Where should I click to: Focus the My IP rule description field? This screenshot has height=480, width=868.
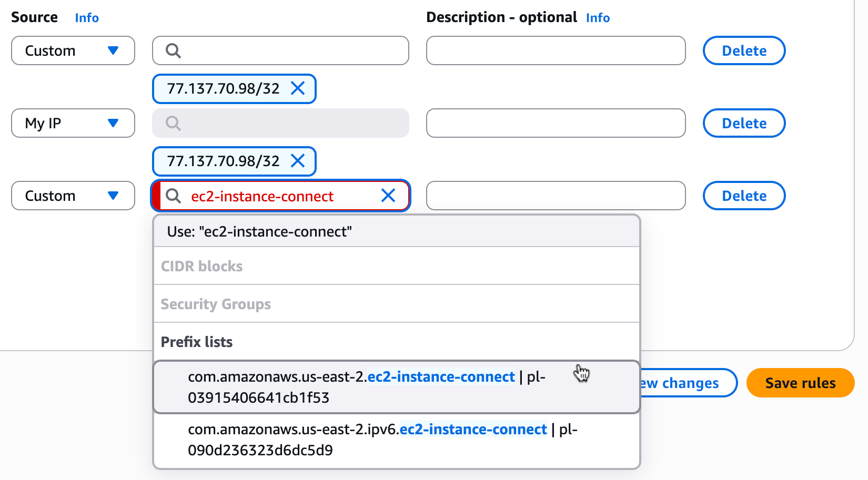tap(556, 123)
